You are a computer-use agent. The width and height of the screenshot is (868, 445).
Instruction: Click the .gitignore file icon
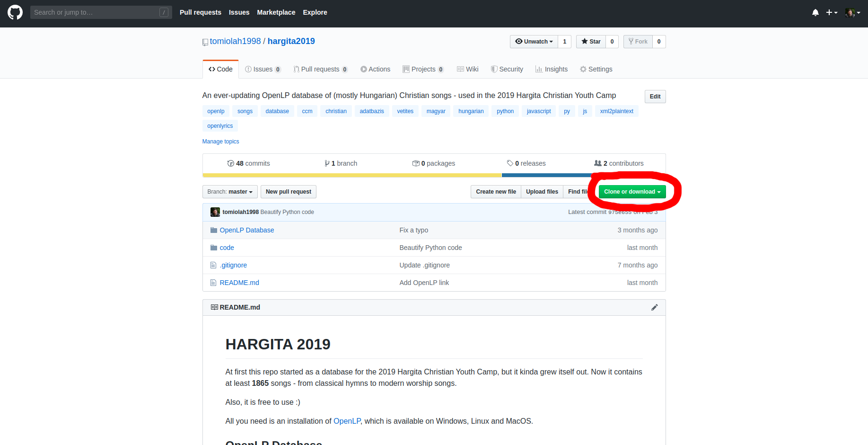(213, 265)
